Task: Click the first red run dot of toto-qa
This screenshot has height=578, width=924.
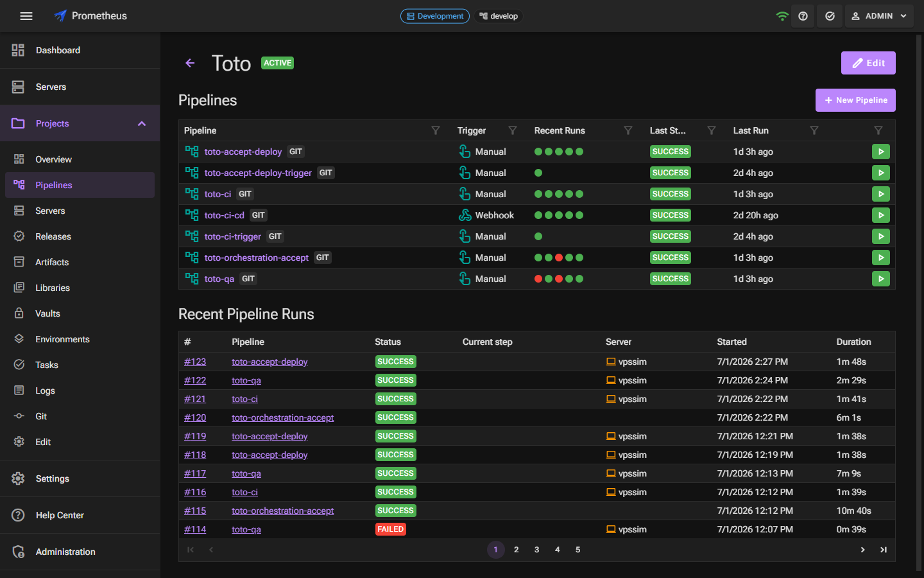Action: (x=538, y=279)
